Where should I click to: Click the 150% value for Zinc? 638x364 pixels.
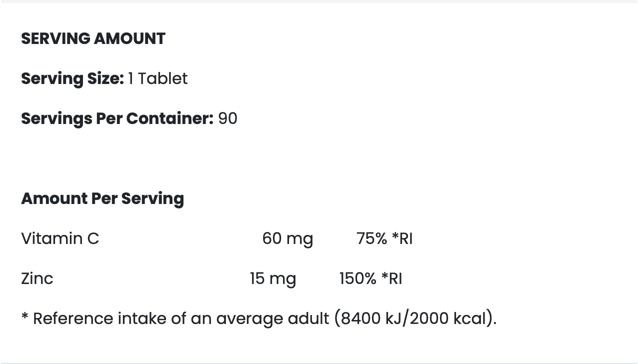point(357,278)
